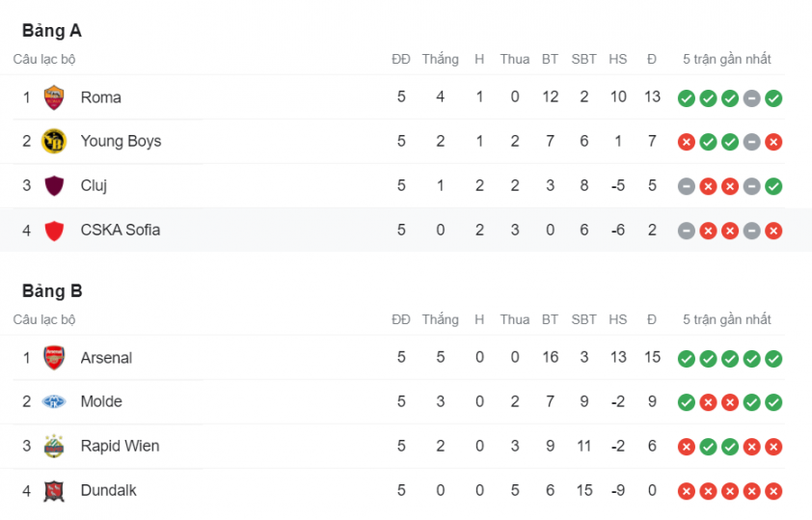Screen dimensions: 812x520
Task: Click Dundalk's last red loss icon
Action: (773, 491)
